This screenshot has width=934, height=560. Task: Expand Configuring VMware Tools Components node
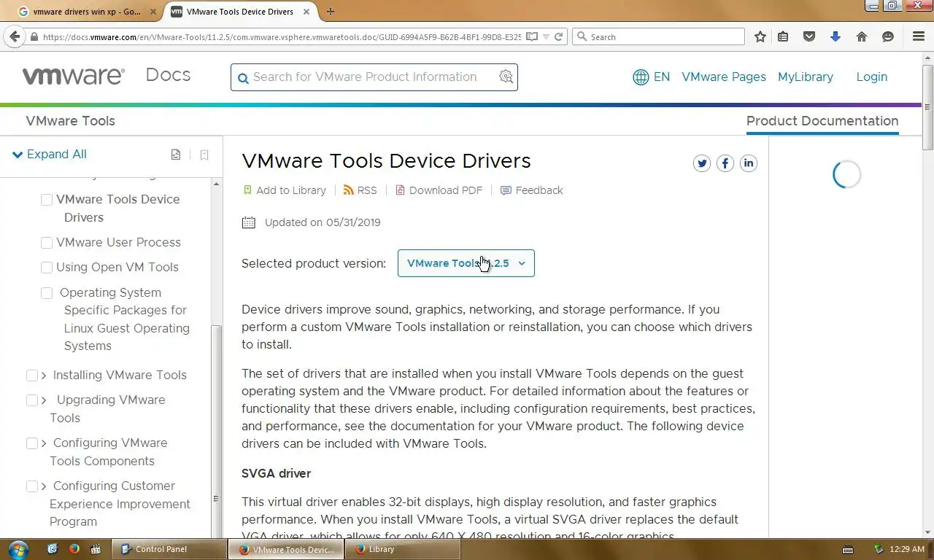tap(45, 443)
